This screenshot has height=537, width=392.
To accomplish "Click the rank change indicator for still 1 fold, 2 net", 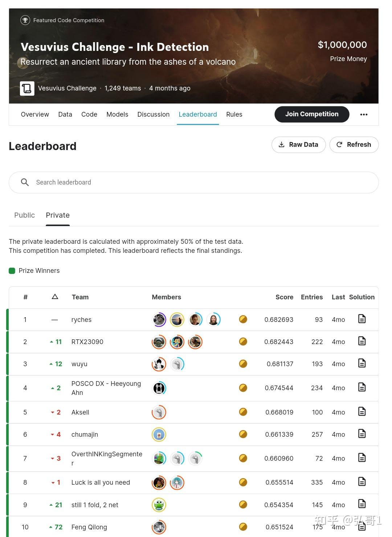I will tap(55, 505).
